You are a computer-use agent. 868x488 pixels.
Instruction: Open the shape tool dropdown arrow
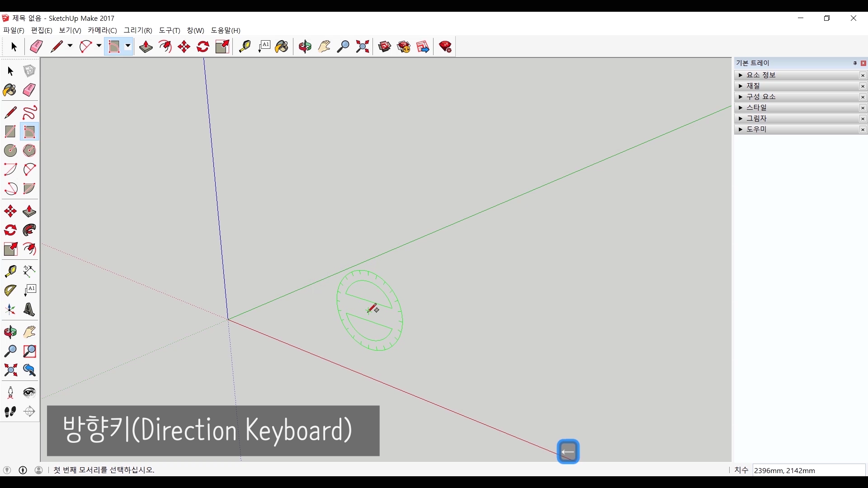click(128, 46)
